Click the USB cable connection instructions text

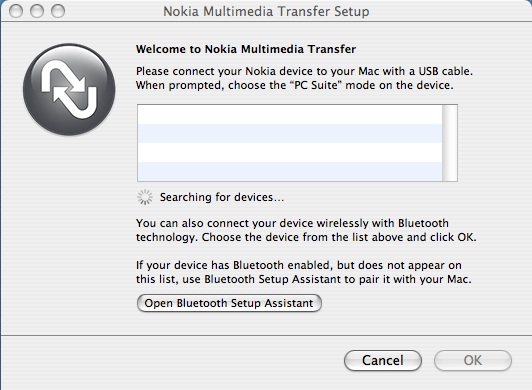[304, 78]
